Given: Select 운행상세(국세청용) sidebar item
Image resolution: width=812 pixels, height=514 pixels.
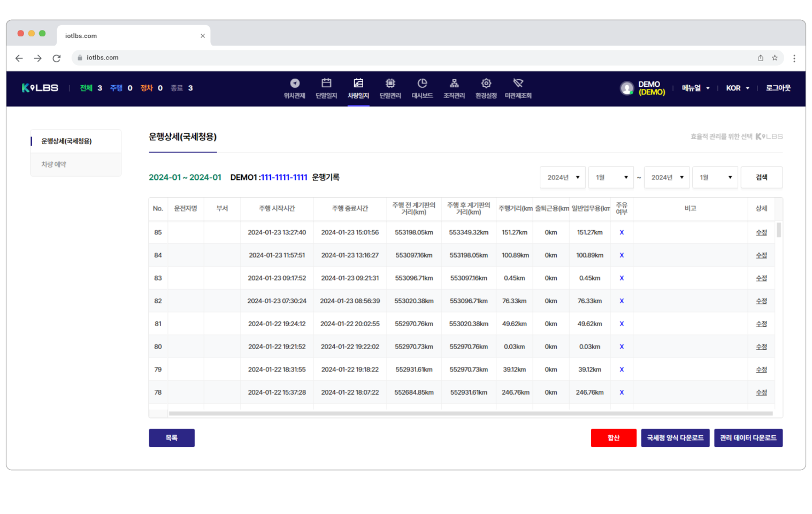Looking at the screenshot, I should 67,141.
